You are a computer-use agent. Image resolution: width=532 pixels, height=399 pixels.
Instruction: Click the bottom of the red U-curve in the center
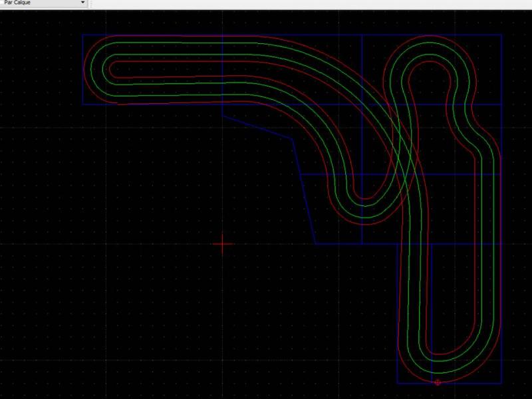click(364, 198)
